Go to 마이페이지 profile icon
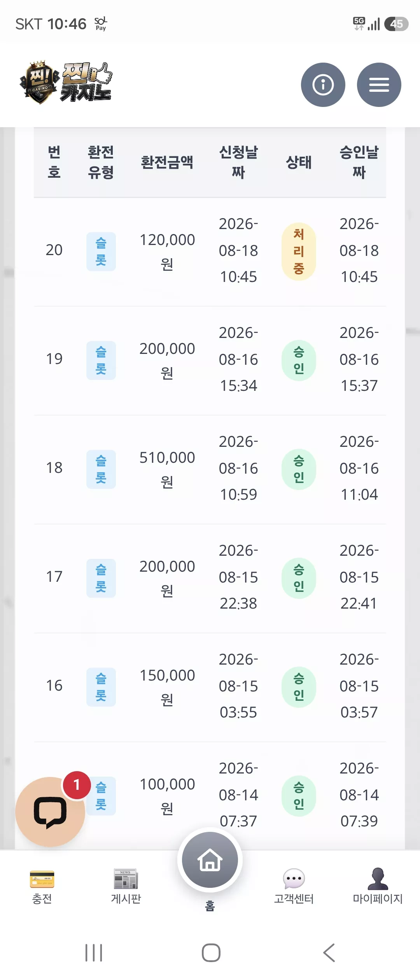Screen dimensions: 420x980 [378, 887]
